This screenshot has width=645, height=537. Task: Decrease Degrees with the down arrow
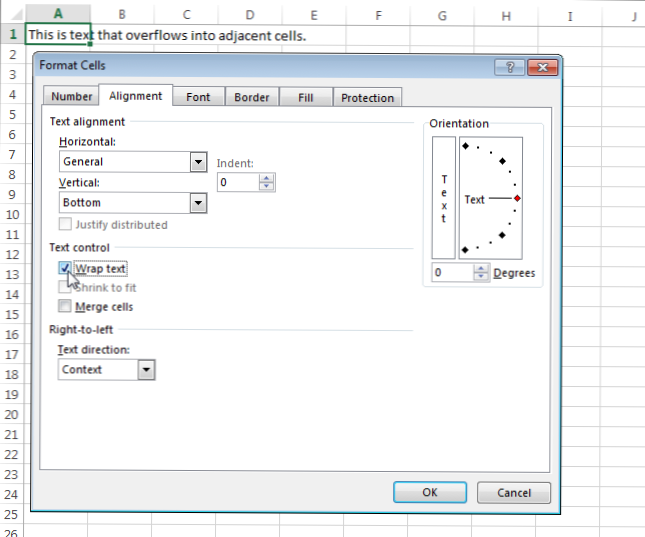click(481, 277)
